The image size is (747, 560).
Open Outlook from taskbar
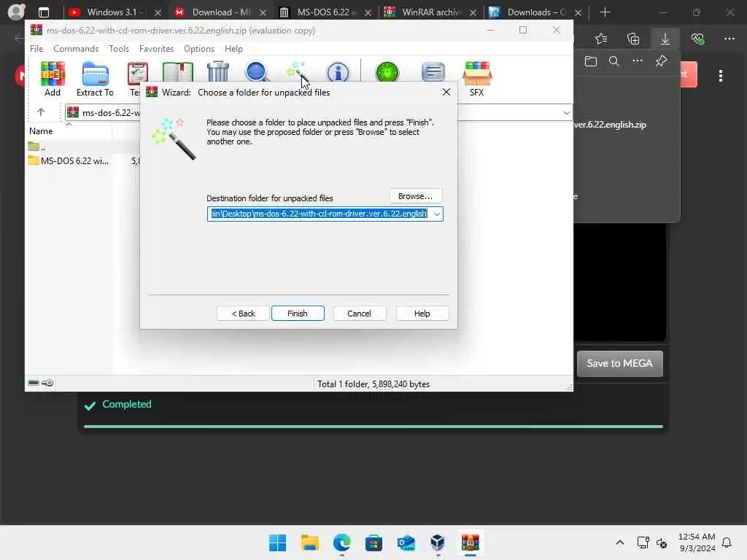pos(406,542)
